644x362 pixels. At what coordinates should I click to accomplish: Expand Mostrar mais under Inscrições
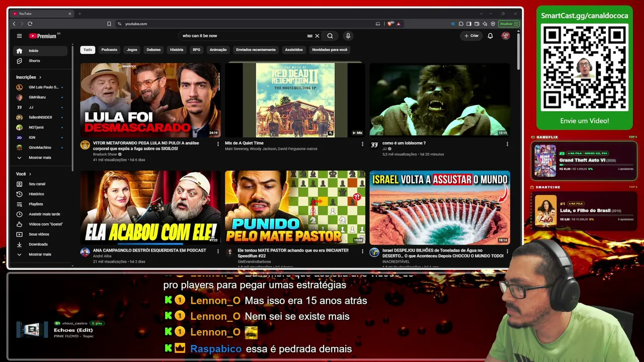coord(40,157)
